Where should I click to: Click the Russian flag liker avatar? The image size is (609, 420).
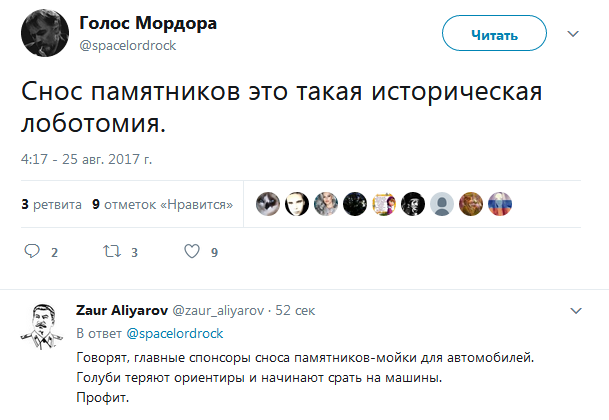pyautogui.click(x=499, y=204)
